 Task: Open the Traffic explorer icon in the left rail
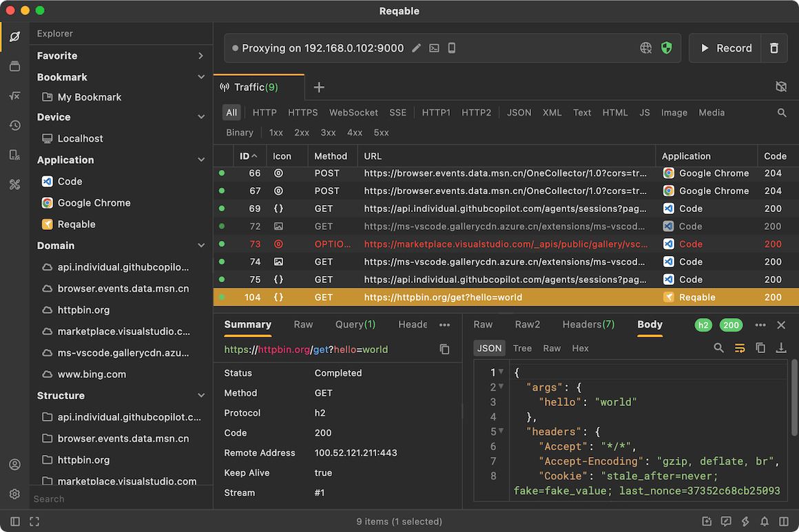(14, 36)
